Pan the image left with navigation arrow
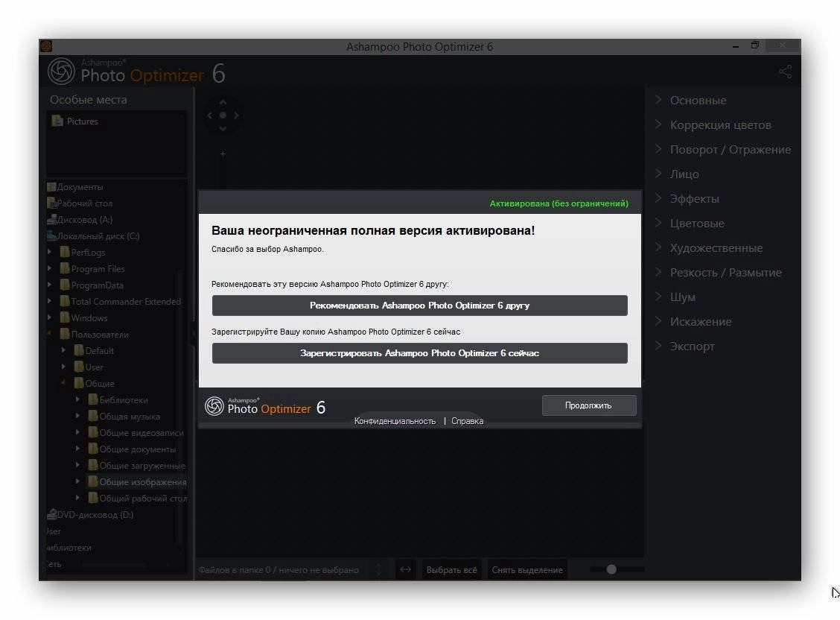 coord(209,116)
